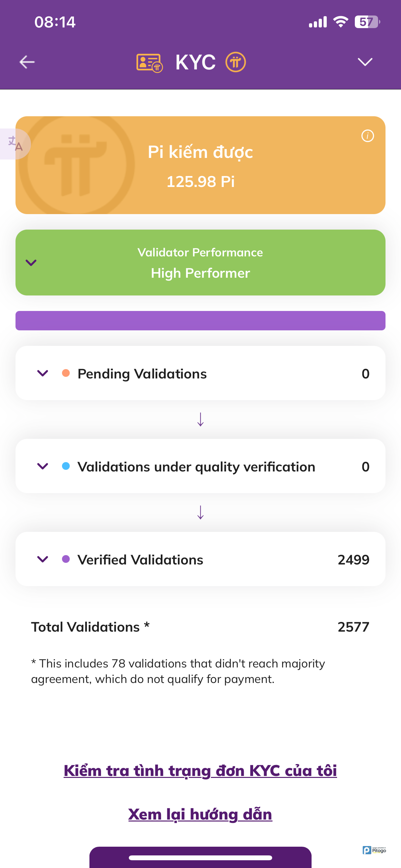Viewport: 401px width, 868px height.
Task: Tap the Wi-Fi status icon
Action: click(x=340, y=22)
